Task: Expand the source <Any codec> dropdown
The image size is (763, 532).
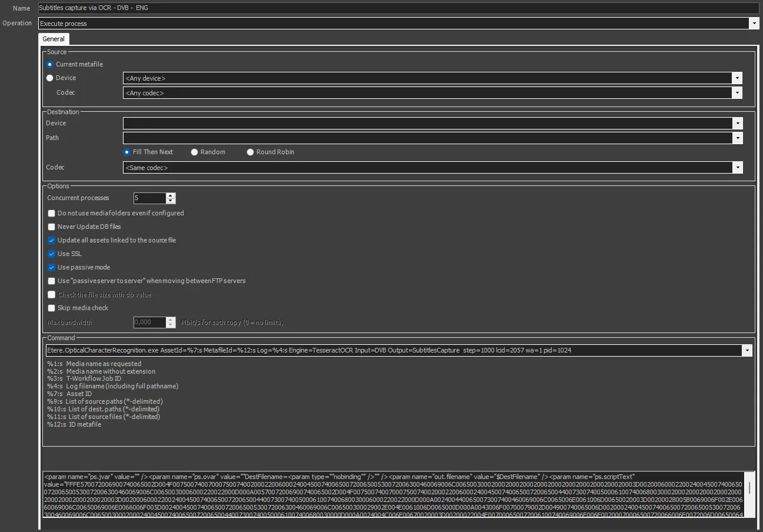Action: tap(737, 93)
